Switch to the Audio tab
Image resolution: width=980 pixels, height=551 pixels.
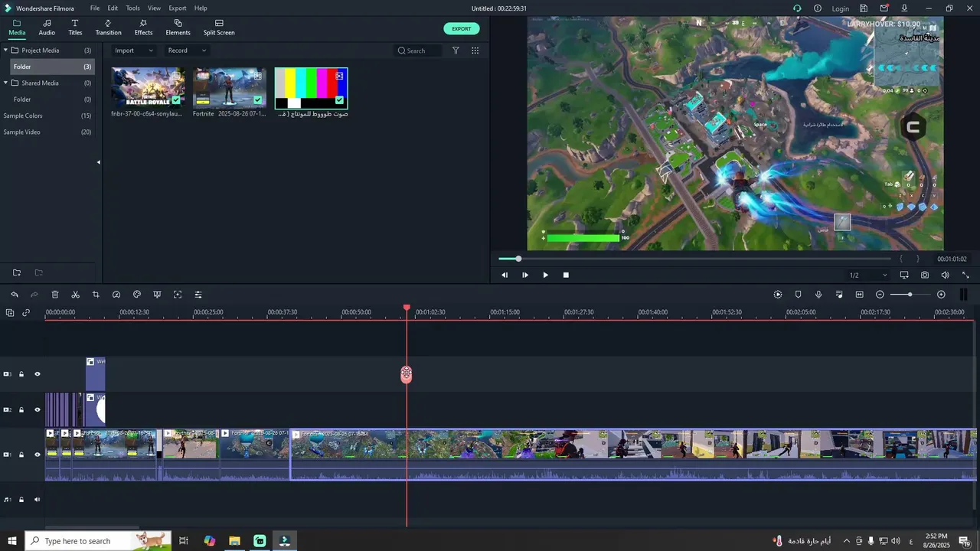[x=47, y=28]
